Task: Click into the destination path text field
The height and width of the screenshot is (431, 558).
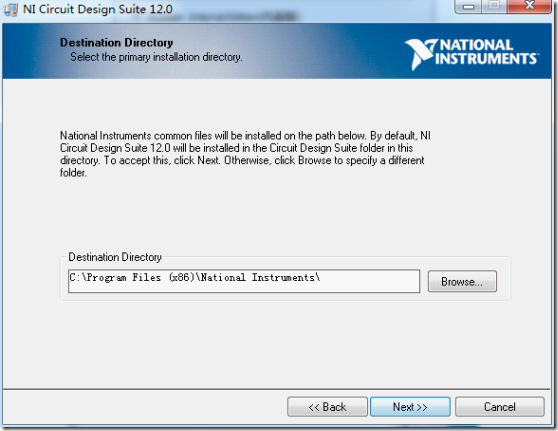Action: (x=244, y=281)
